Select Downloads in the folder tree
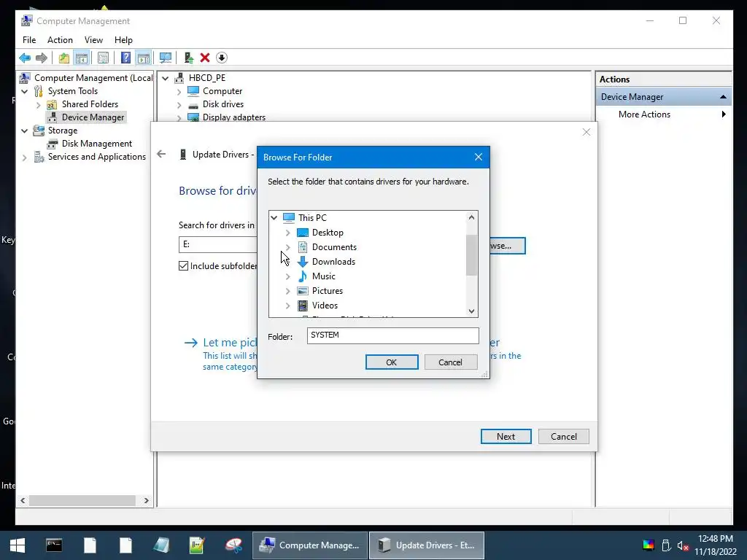The width and height of the screenshot is (747, 560). [x=333, y=262]
